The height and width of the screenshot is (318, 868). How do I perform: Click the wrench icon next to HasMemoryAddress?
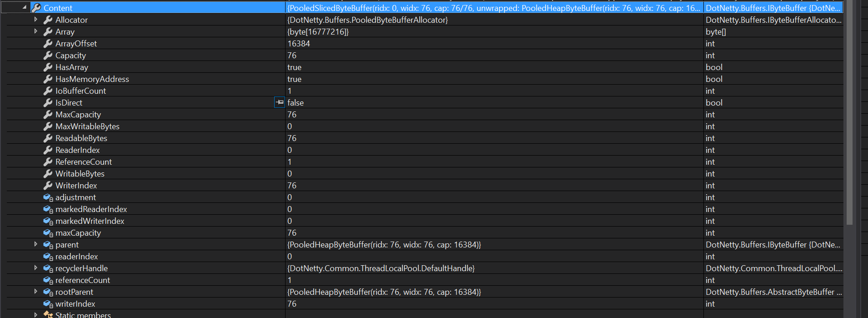(x=48, y=79)
